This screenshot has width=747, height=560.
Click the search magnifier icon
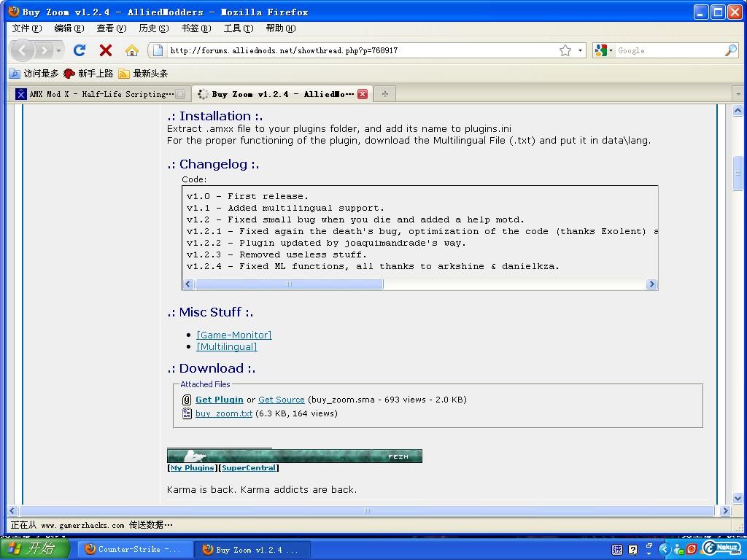click(730, 50)
